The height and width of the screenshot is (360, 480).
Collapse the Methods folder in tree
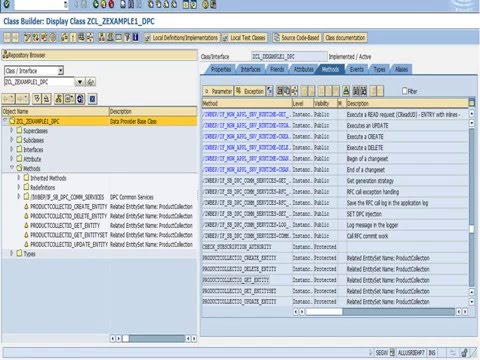pos(11,168)
